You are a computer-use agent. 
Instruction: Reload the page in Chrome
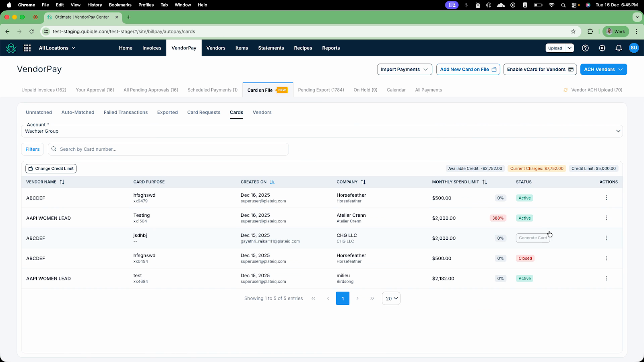coord(31,31)
